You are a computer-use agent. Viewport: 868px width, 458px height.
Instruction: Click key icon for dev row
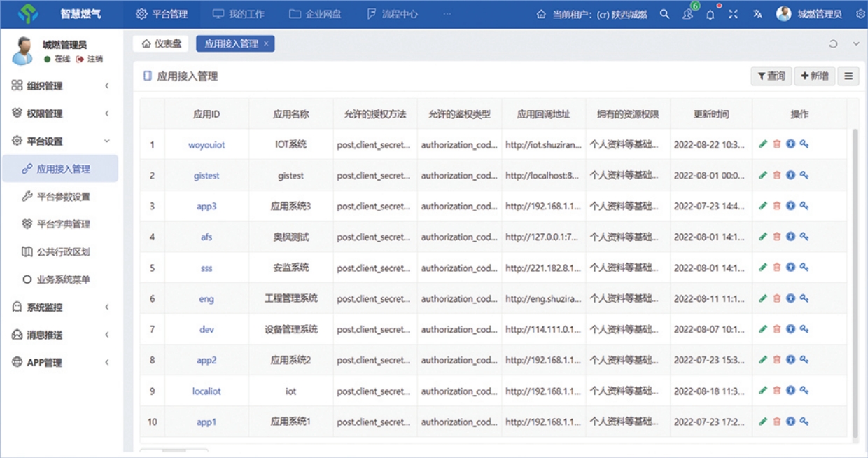[x=804, y=329]
